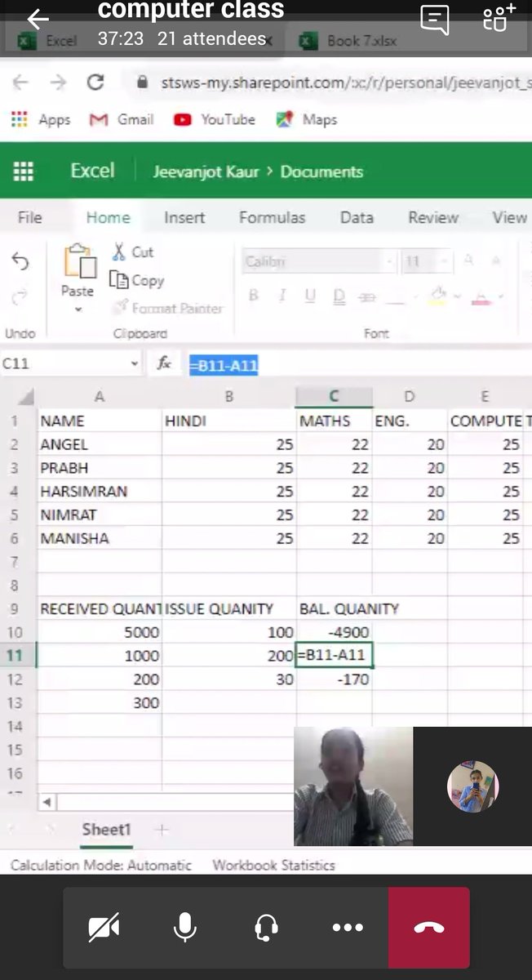532x980 pixels.
Task: Open the font color dropdown arrow
Action: (500, 296)
